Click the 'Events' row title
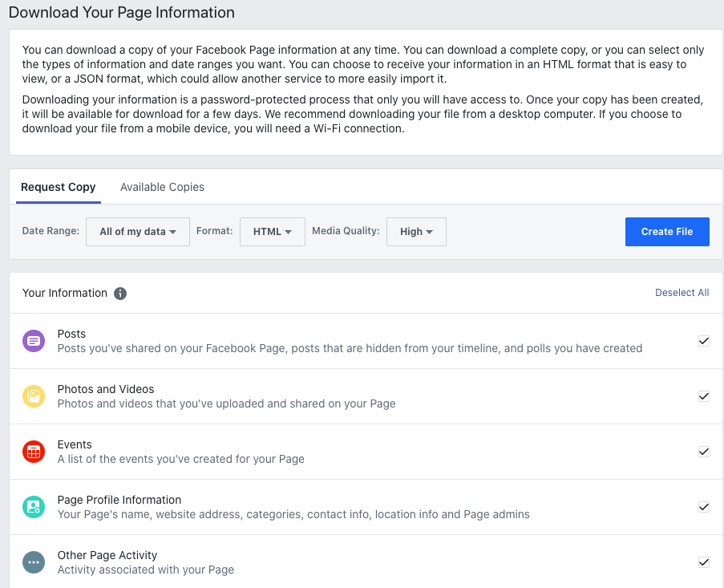The height and width of the screenshot is (588, 724). click(75, 445)
